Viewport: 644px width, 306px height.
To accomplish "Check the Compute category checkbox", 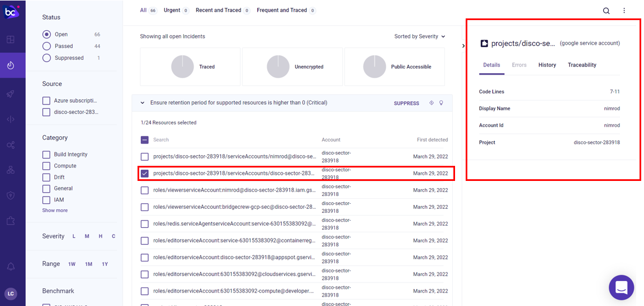I will tap(46, 166).
